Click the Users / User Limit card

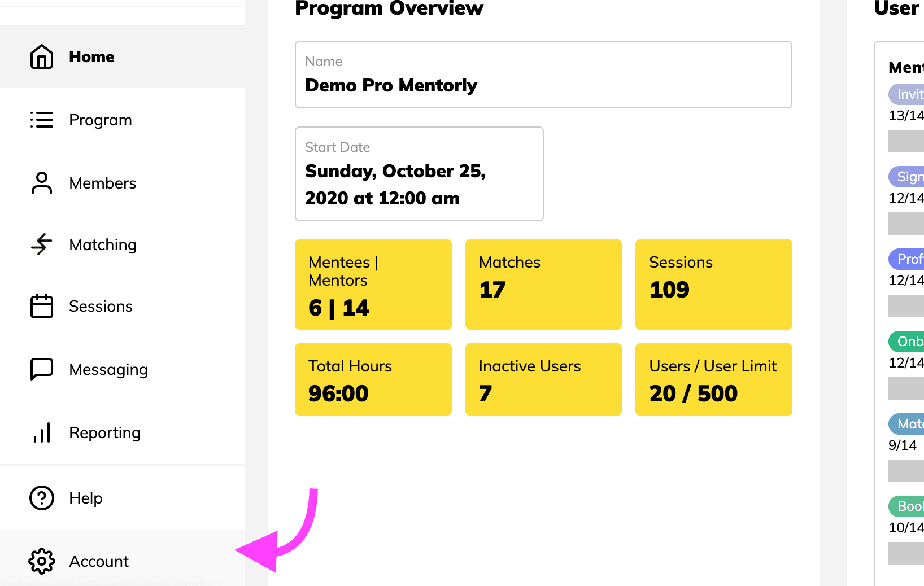pos(713,379)
